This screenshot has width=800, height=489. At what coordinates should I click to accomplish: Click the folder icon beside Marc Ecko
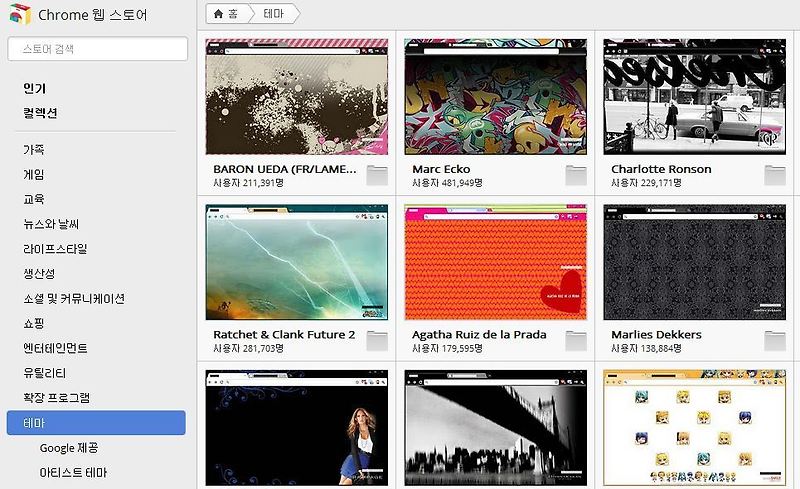576,175
